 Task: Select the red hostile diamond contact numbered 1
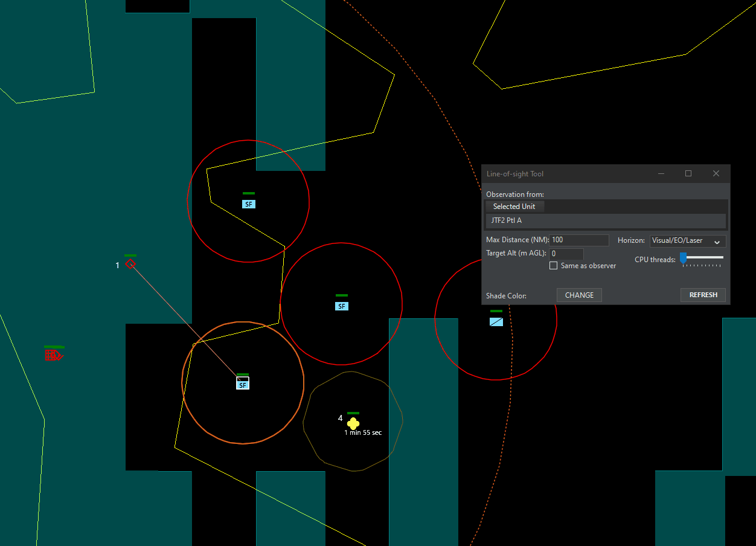click(130, 264)
